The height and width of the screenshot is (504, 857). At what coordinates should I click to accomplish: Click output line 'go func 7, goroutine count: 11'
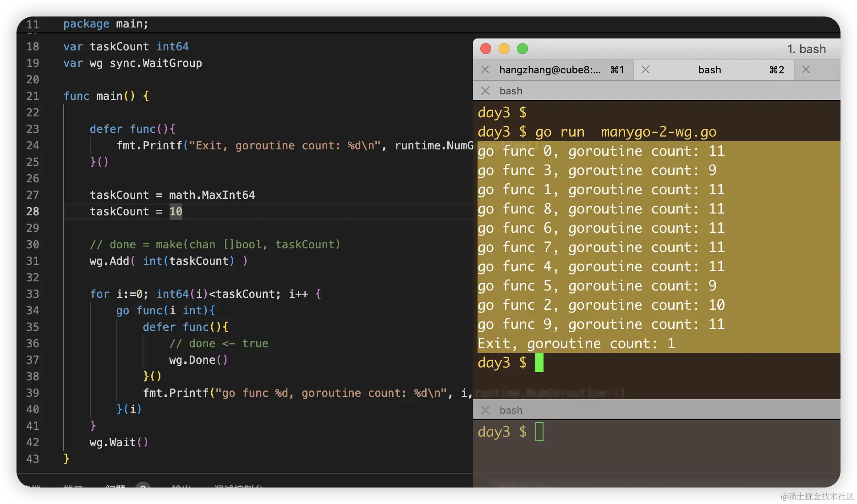[x=601, y=247]
